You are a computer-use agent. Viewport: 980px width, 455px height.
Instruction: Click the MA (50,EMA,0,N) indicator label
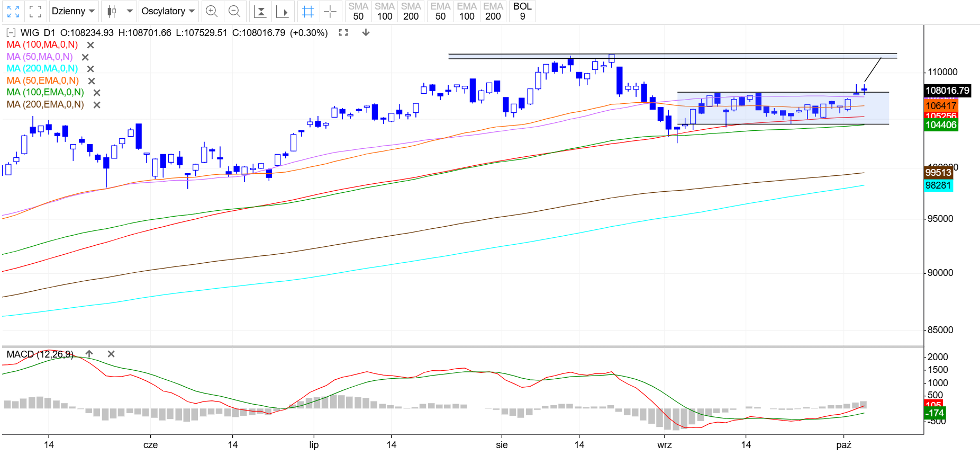point(43,81)
